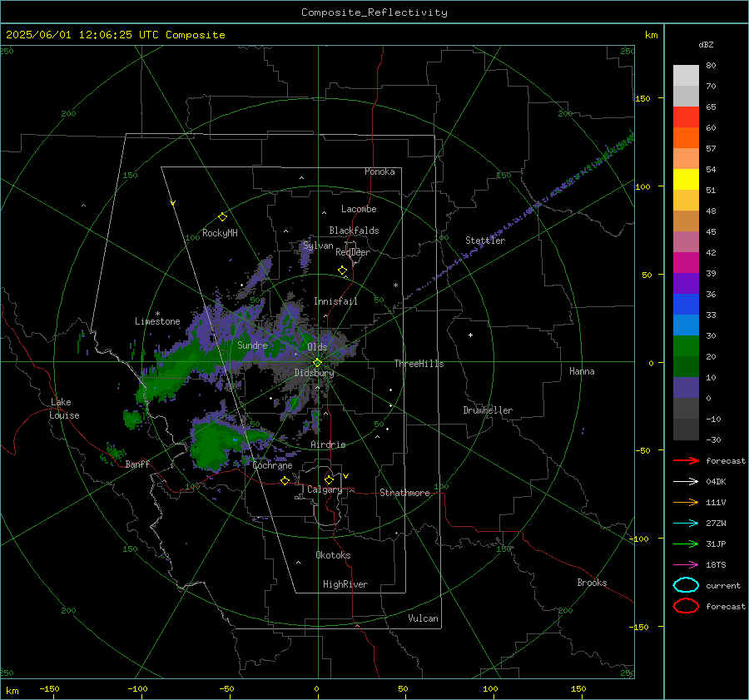Screen dimensions: 749x700
Task: Click the green echo cell west of Sundre
Action: click(176, 370)
